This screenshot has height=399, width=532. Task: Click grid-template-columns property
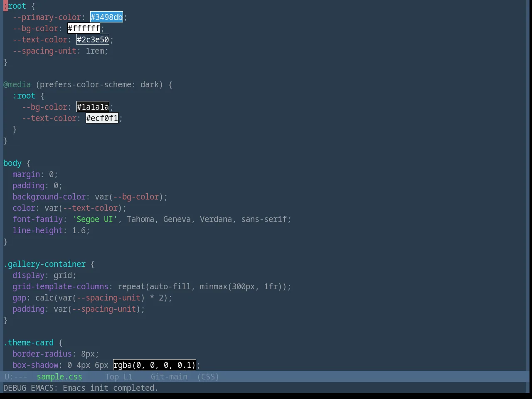tap(61, 286)
